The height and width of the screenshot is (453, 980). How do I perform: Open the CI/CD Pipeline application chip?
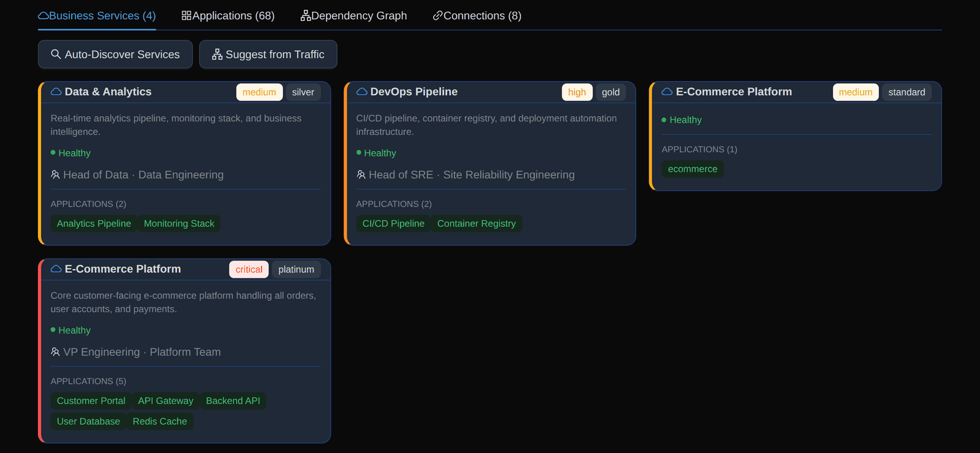tap(393, 224)
